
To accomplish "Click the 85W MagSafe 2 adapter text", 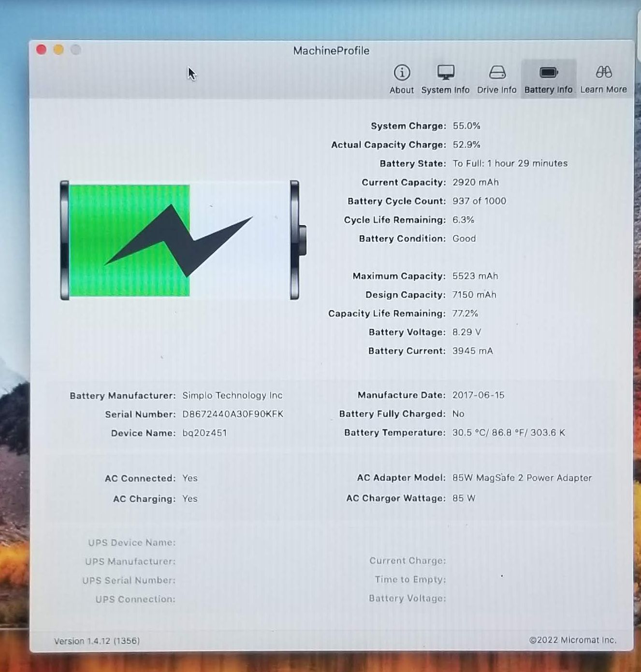I will pyautogui.click(x=522, y=478).
